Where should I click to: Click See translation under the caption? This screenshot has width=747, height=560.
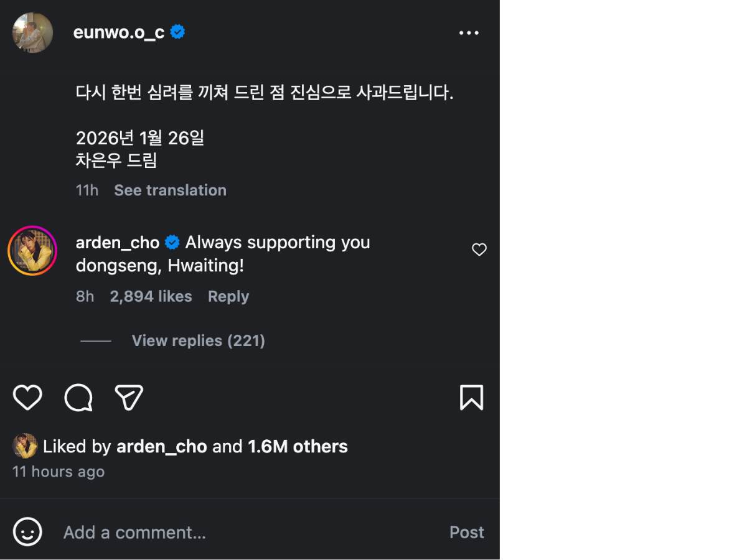pyautogui.click(x=170, y=190)
